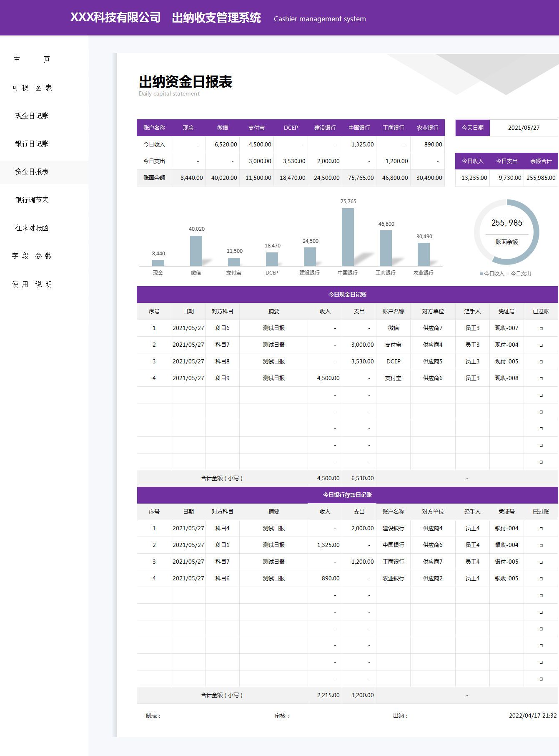This screenshot has width=559, height=756.
Task: Open 银行日记账 from the sidebar
Action: tap(32, 144)
